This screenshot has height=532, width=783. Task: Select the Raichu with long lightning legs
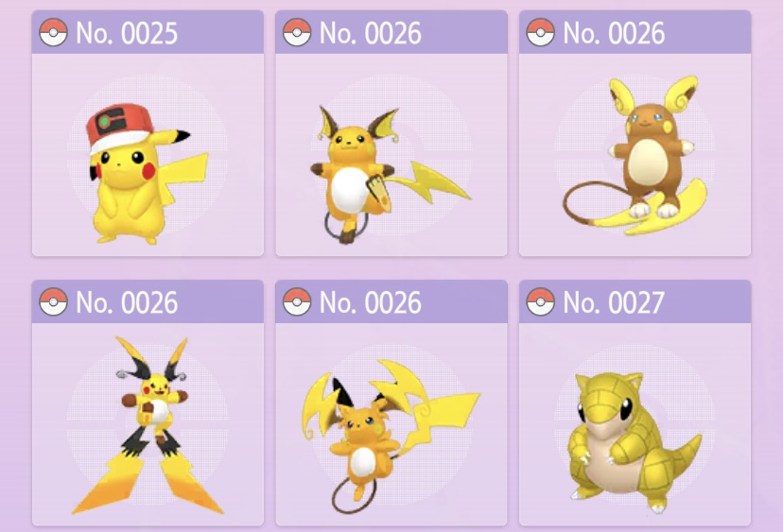pyautogui.click(x=148, y=425)
